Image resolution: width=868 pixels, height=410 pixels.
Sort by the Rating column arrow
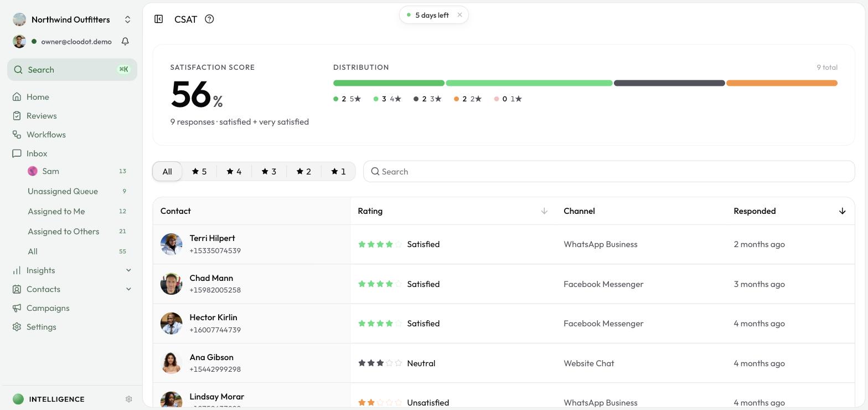tap(544, 211)
